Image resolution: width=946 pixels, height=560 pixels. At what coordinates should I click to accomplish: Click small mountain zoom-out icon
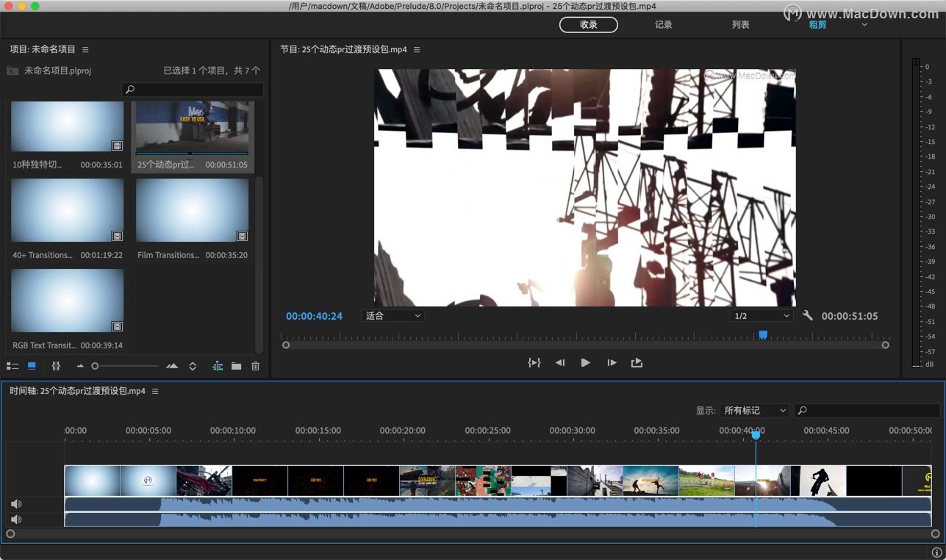80,366
